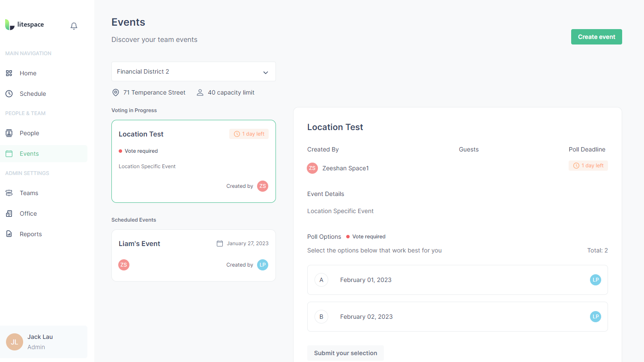Image resolution: width=644 pixels, height=362 pixels.
Task: Click the location pin beside 71 Temperance Street
Action: click(x=115, y=92)
